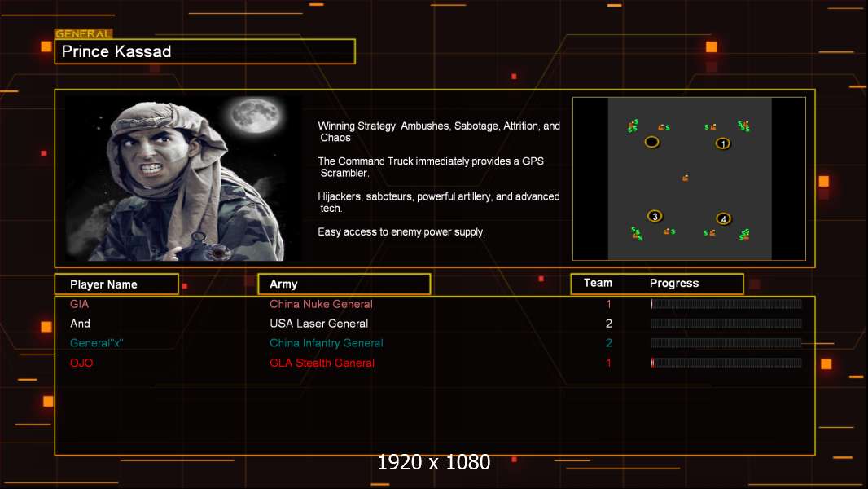Click start position marker 3 on minimap
Viewport: 868px width, 489px height.
(655, 216)
